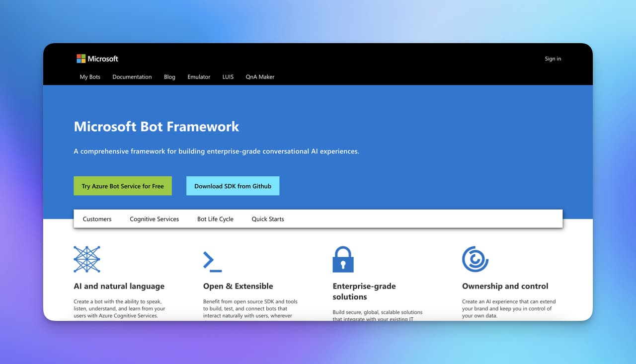Image resolution: width=636 pixels, height=364 pixels.
Task: Open My Bots in navigation
Action: tap(90, 77)
